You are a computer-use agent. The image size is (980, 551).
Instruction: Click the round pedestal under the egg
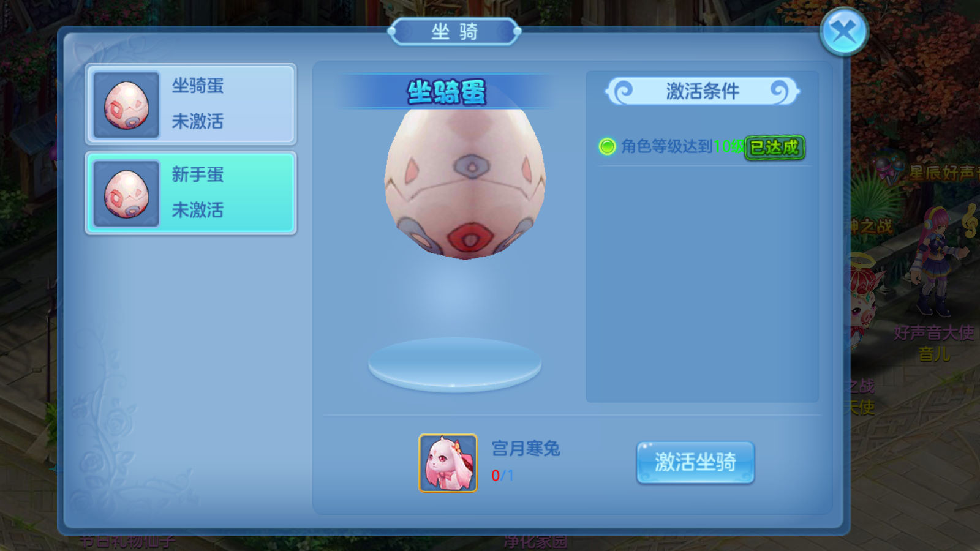click(454, 364)
